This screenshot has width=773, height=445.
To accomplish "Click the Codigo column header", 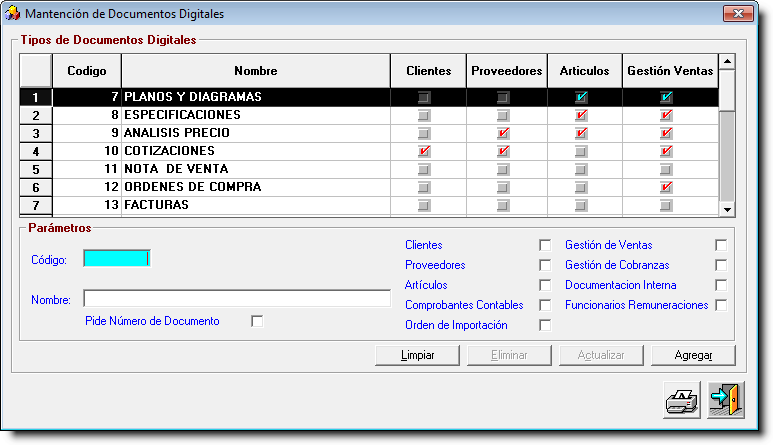I will (87, 71).
